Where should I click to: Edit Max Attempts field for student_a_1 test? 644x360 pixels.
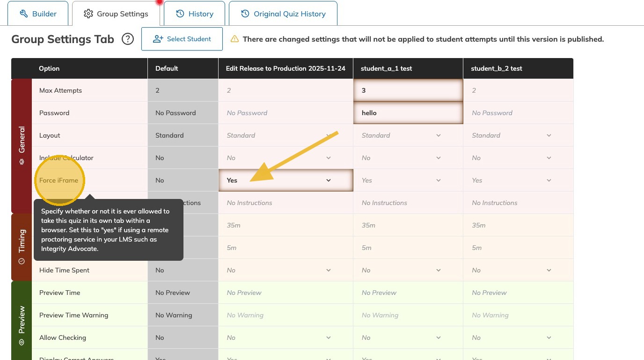click(408, 90)
